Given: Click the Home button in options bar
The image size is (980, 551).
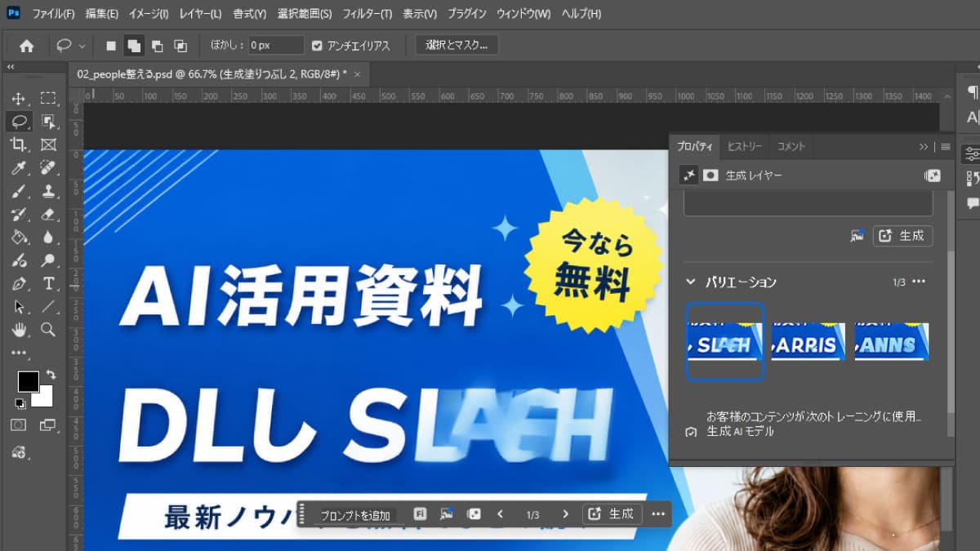Looking at the screenshot, I should (26, 46).
